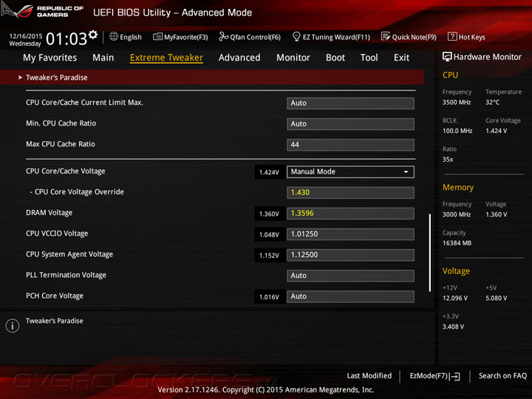Click the DRAM Voltage label
The height and width of the screenshot is (399, 532).
point(50,213)
